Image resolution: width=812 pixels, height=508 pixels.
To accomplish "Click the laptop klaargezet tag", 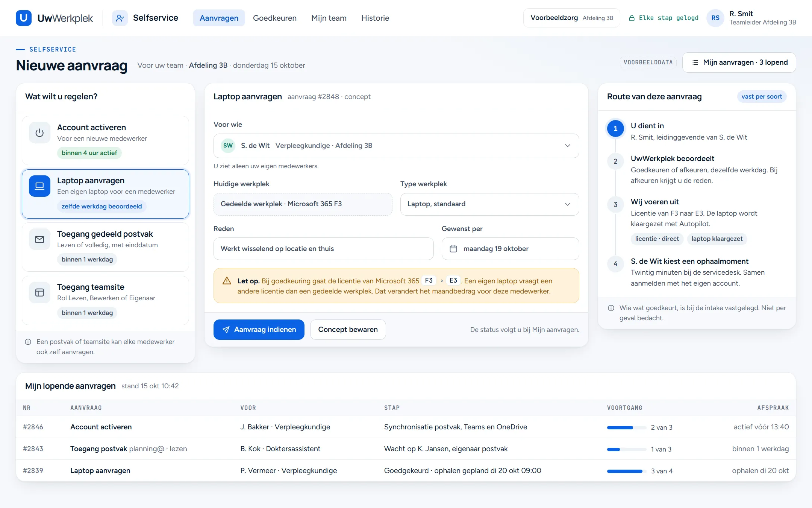I will click(x=717, y=239).
